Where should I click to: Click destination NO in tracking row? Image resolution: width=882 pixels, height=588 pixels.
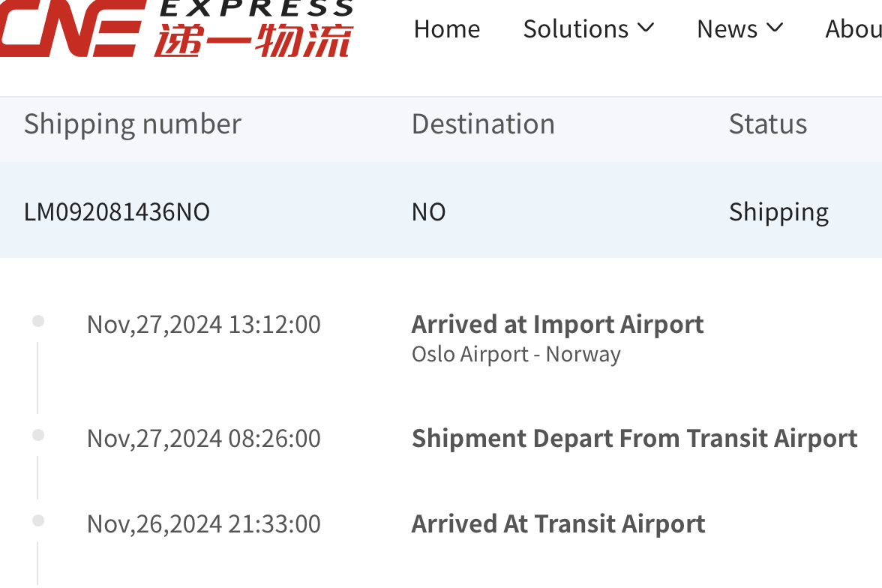click(429, 211)
